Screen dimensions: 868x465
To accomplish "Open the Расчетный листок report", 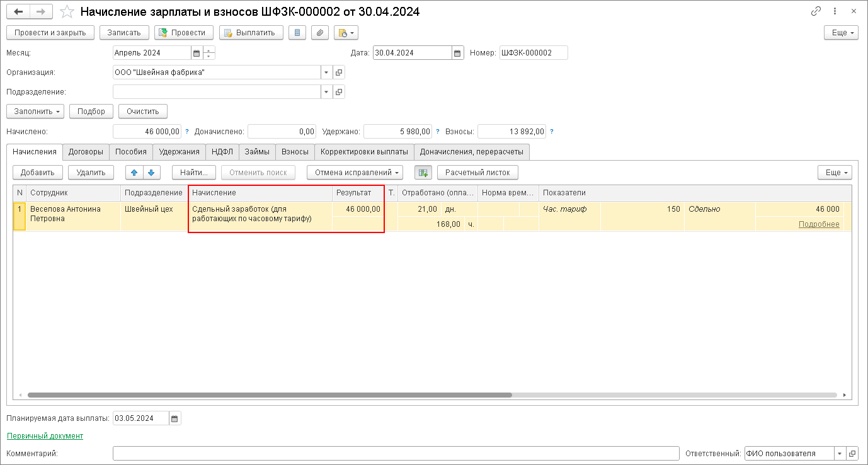I will pyautogui.click(x=477, y=172).
